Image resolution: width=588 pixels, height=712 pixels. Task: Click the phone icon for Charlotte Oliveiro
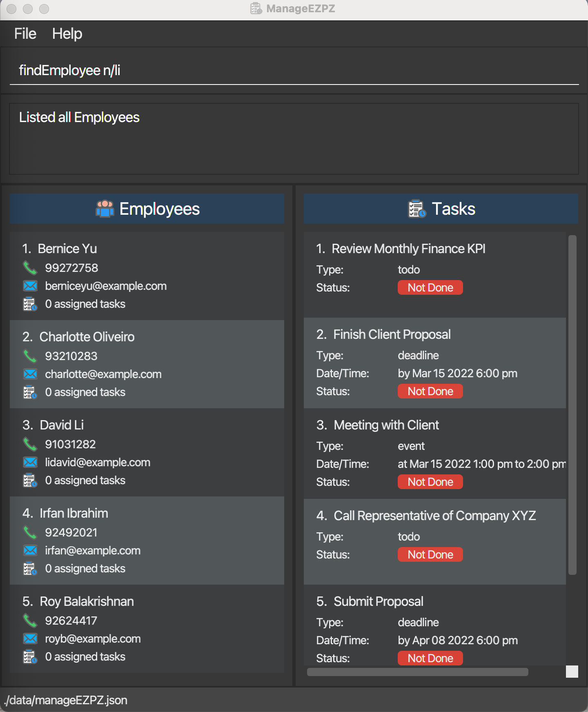click(x=30, y=356)
